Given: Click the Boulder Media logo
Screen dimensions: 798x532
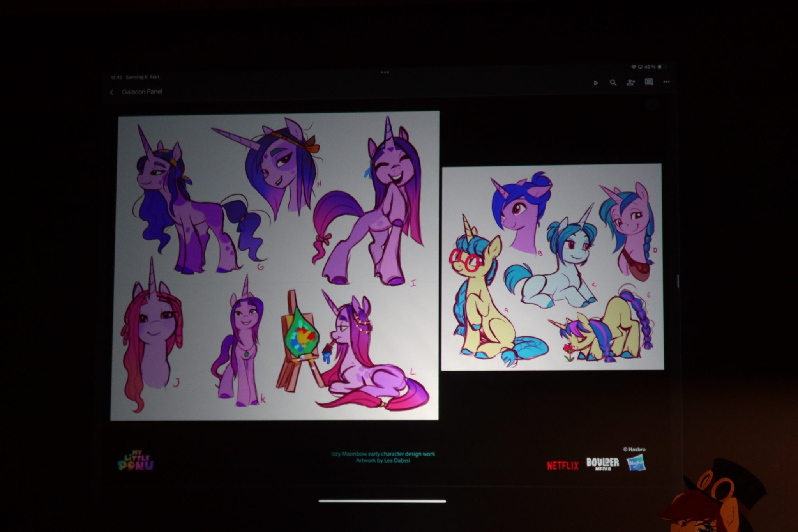Looking at the screenshot, I should (x=602, y=463).
